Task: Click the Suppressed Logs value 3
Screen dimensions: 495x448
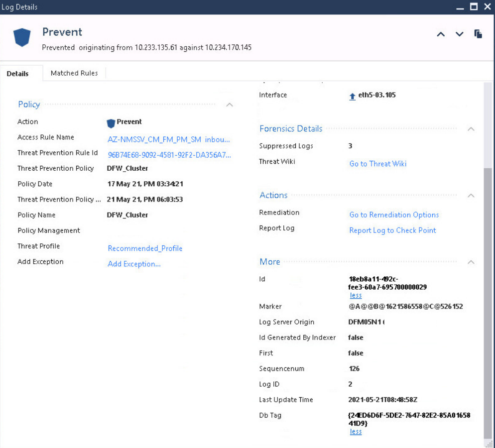Action: (350, 146)
